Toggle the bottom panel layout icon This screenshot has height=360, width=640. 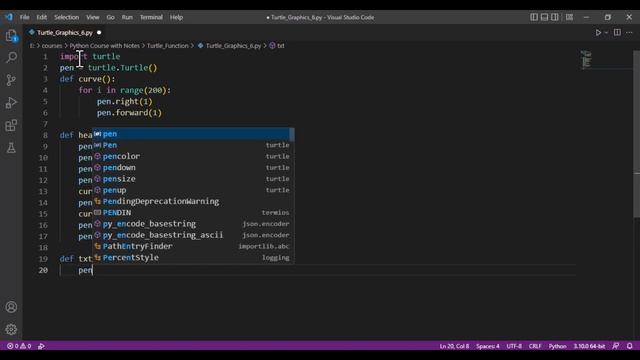[544, 17]
